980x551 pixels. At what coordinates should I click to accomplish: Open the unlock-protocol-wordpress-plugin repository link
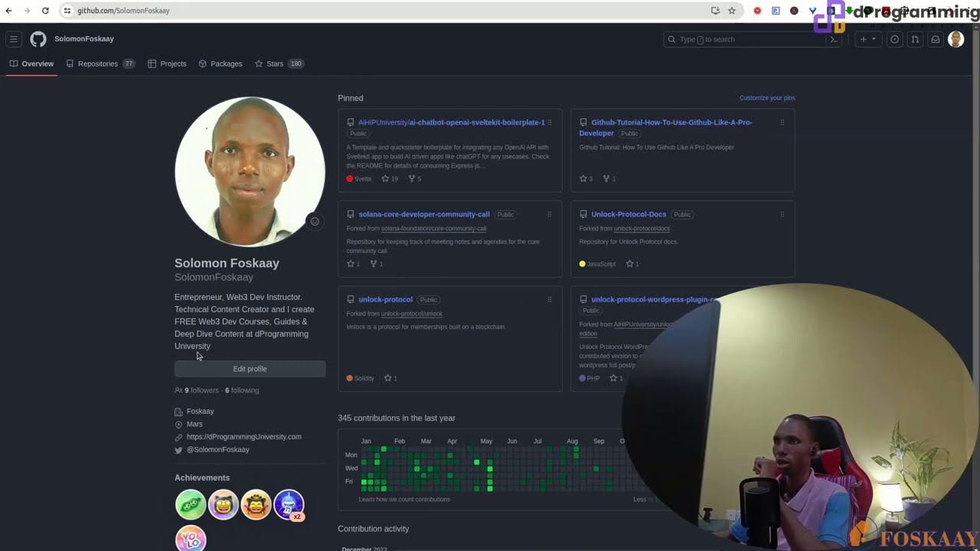[655, 299]
